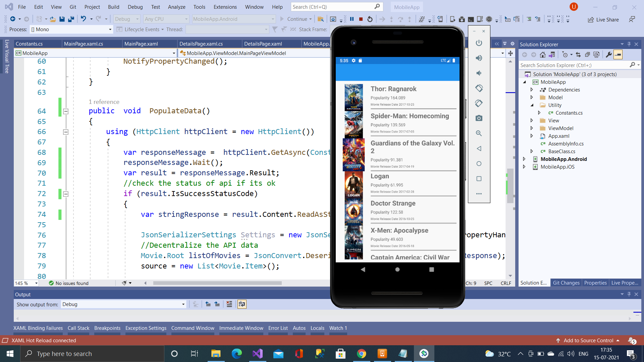Collapse the using block outlining box

tap(66, 132)
